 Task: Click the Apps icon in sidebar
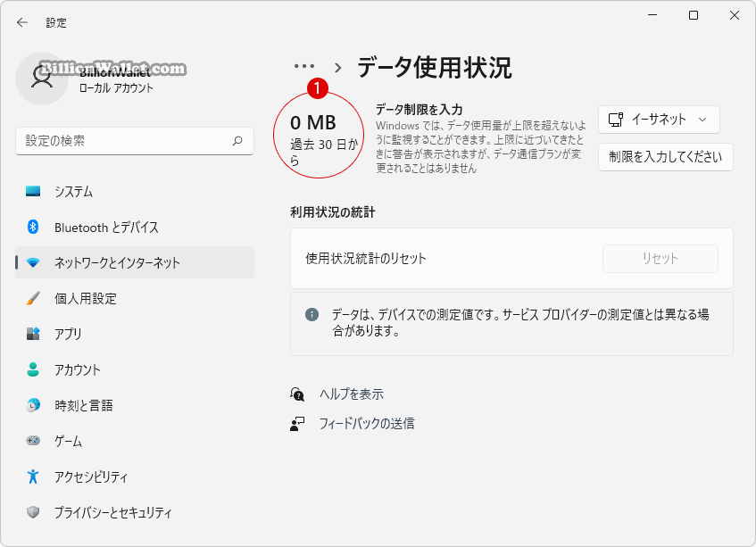tap(33, 334)
